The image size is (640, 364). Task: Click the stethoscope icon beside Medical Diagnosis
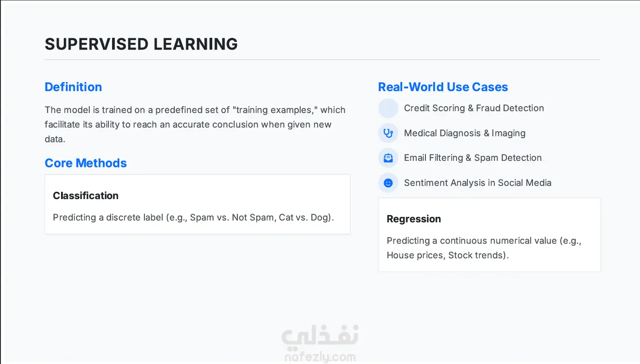pos(388,133)
